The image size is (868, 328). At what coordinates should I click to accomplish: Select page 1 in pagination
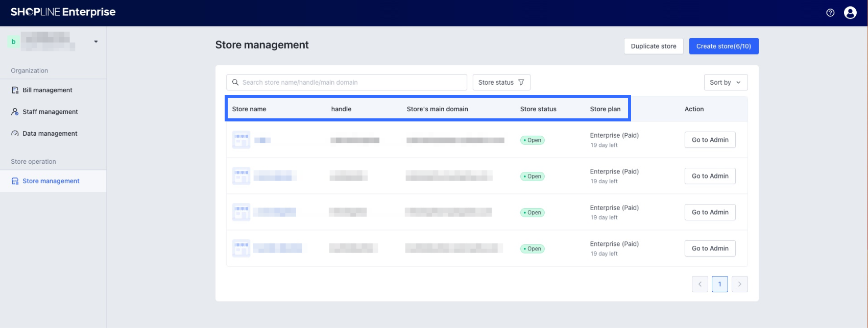click(720, 284)
